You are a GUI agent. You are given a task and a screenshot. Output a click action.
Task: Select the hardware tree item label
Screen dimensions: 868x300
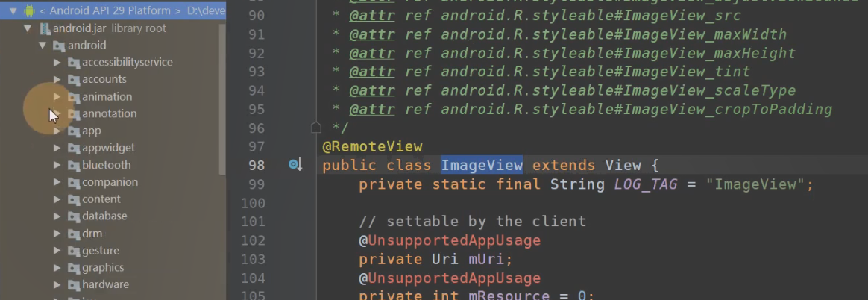105,284
